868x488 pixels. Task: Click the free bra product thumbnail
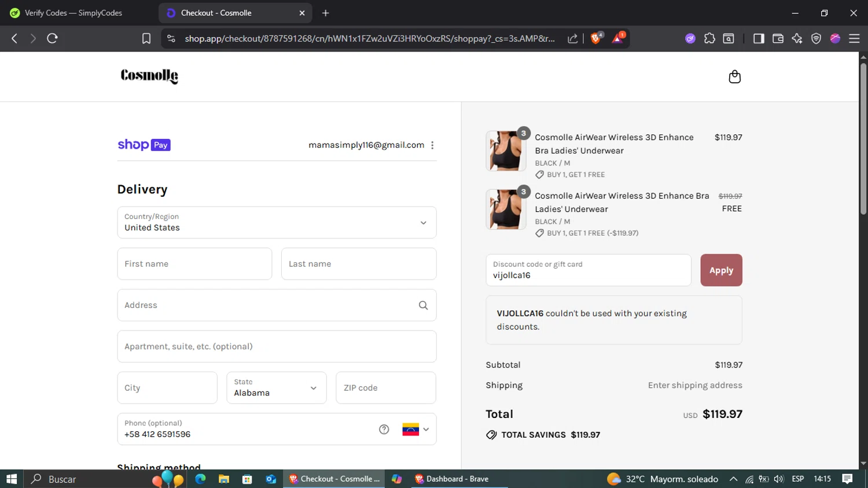pyautogui.click(x=506, y=209)
